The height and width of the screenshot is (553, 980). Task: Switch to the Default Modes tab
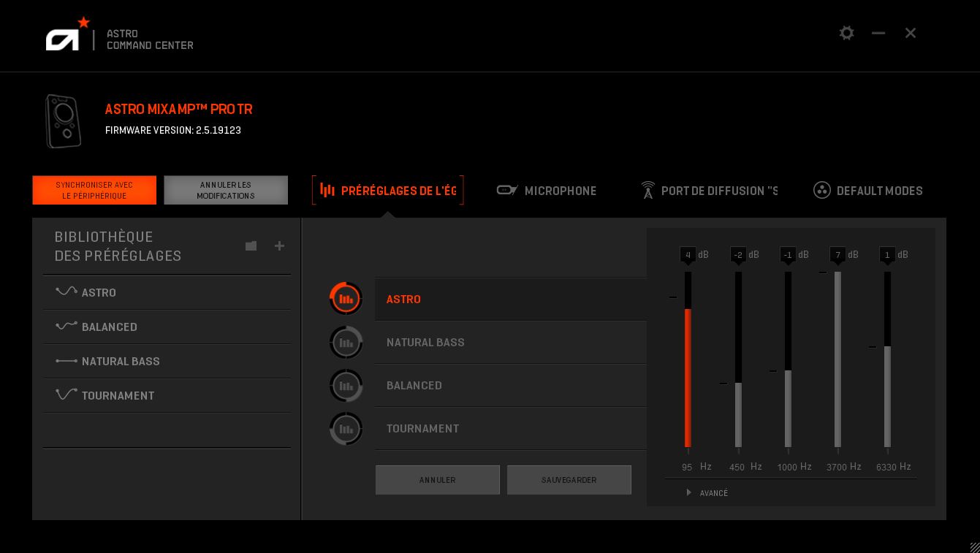click(x=868, y=191)
